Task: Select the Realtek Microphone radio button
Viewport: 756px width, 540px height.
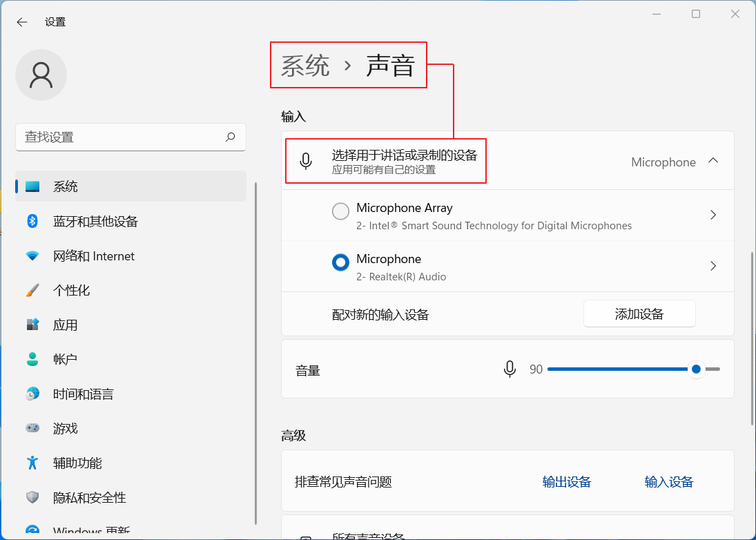Action: 340,262
